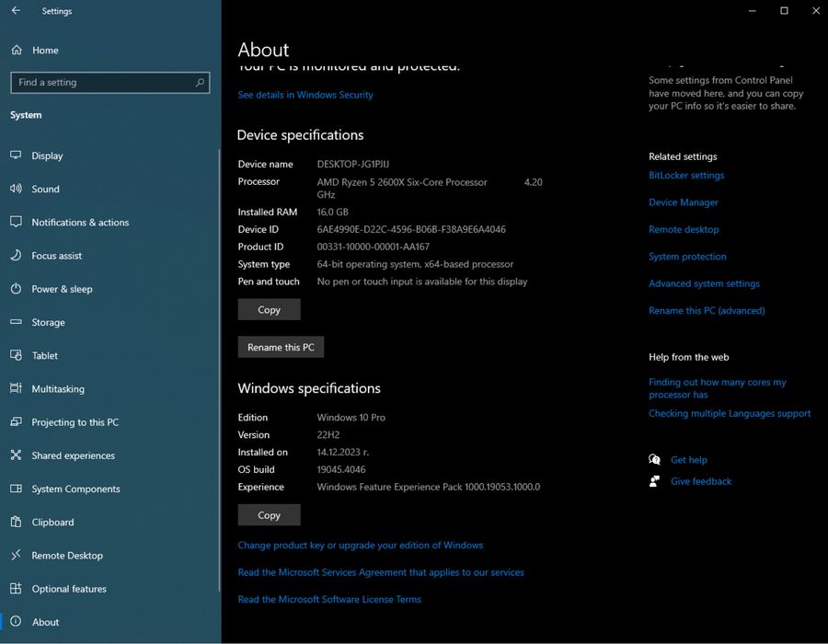Maximize the Settings window

click(x=784, y=10)
